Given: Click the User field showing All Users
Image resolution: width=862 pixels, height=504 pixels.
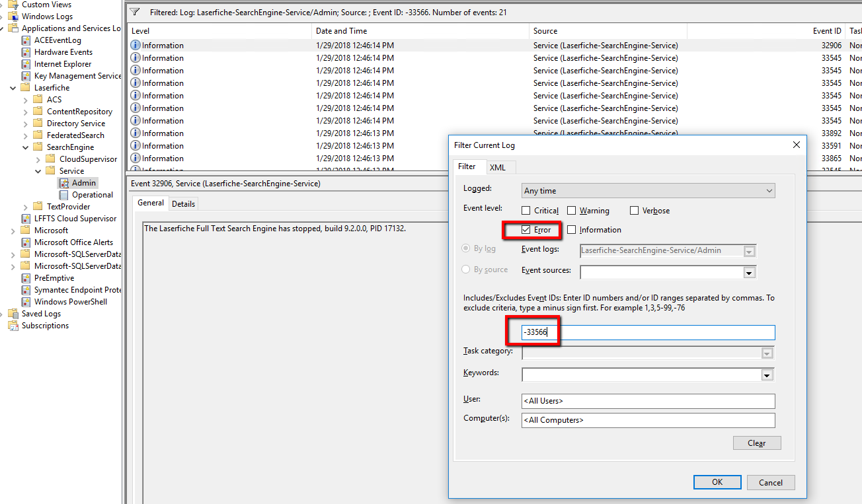Looking at the screenshot, I should click(x=648, y=401).
